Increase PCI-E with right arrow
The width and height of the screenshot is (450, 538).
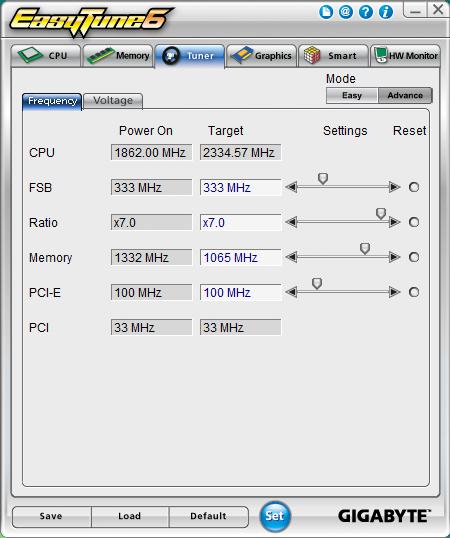point(395,292)
